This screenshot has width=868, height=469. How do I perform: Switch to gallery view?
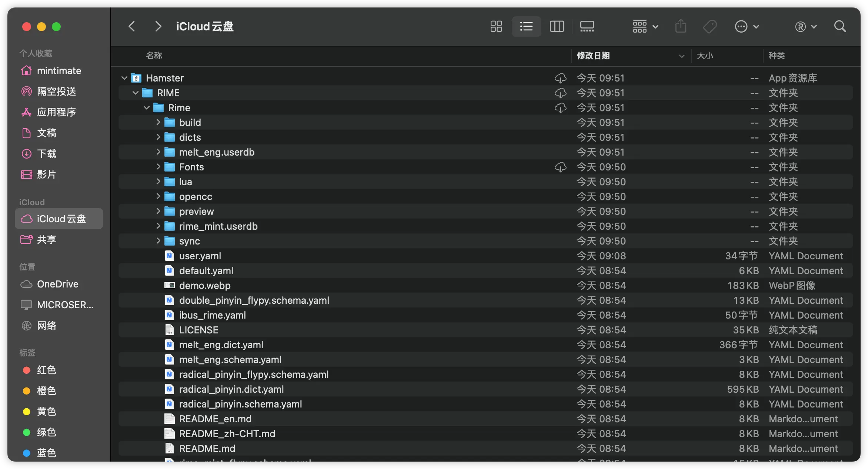[587, 26]
